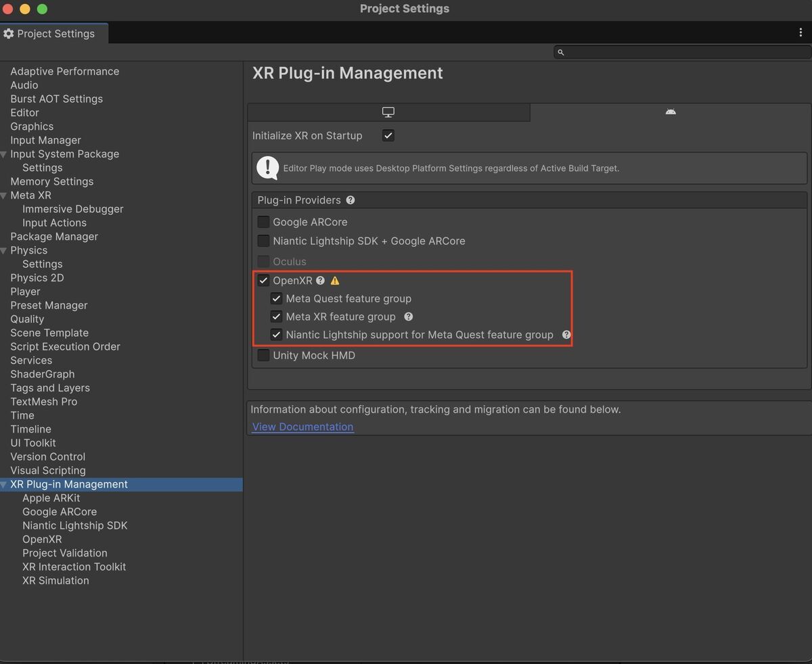Image resolution: width=812 pixels, height=664 pixels.
Task: Select Input Actions under Meta XR
Action: [x=55, y=222]
